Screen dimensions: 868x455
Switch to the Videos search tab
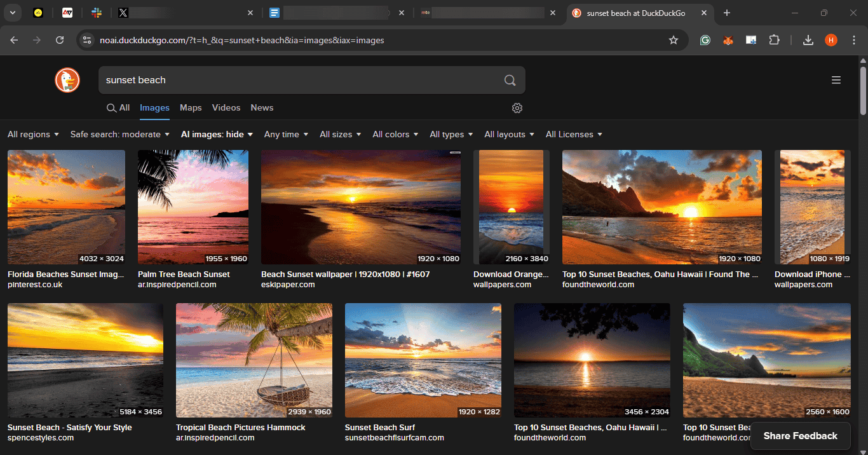pos(226,108)
